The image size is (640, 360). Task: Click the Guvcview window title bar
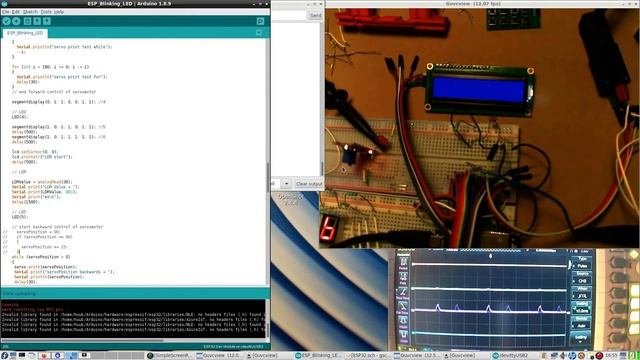tap(473, 4)
